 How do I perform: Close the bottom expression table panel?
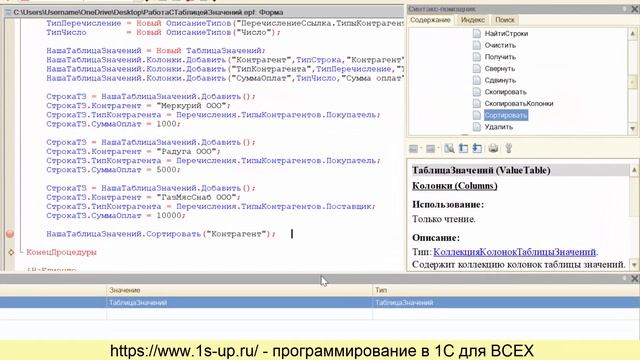(x=635, y=278)
